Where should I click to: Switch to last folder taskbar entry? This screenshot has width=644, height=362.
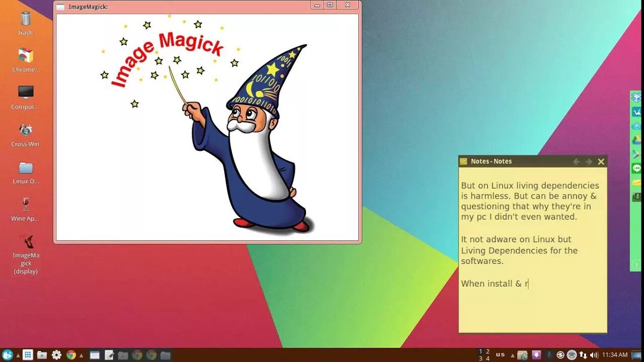(x=166, y=355)
